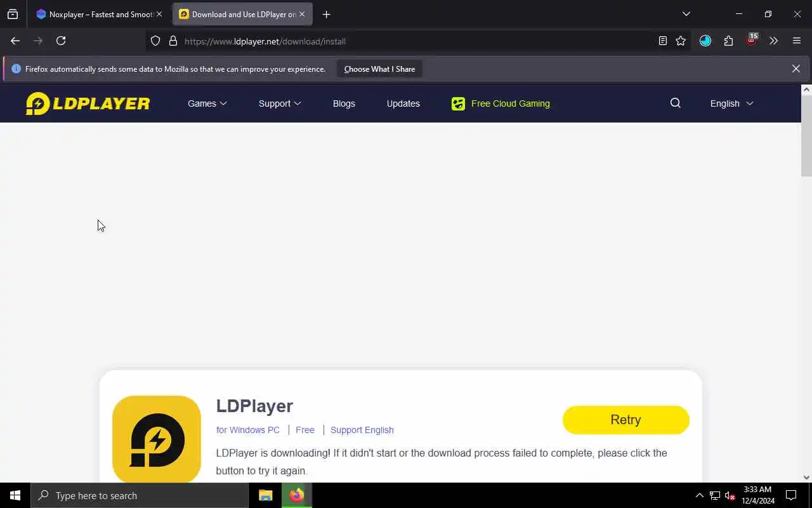Show hidden tray icons arrow
Screen dimensions: 812x508
(699, 495)
